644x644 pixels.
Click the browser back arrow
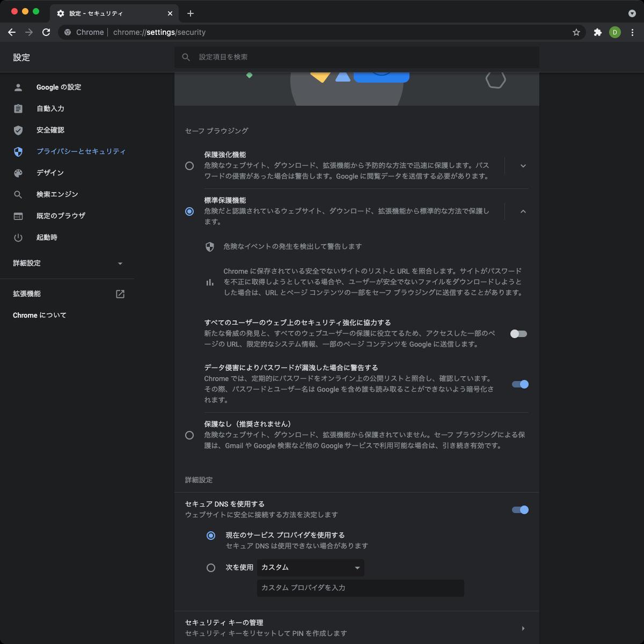point(12,32)
